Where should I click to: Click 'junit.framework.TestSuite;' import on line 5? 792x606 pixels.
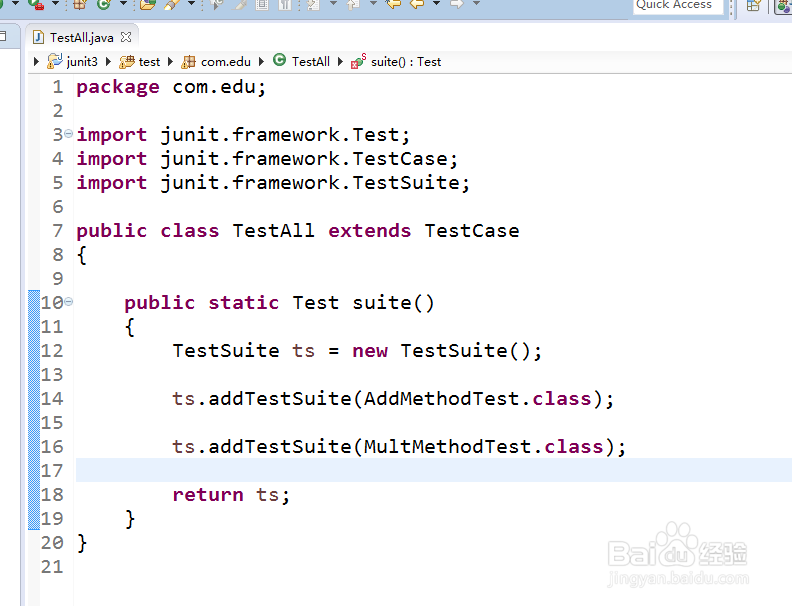(315, 183)
